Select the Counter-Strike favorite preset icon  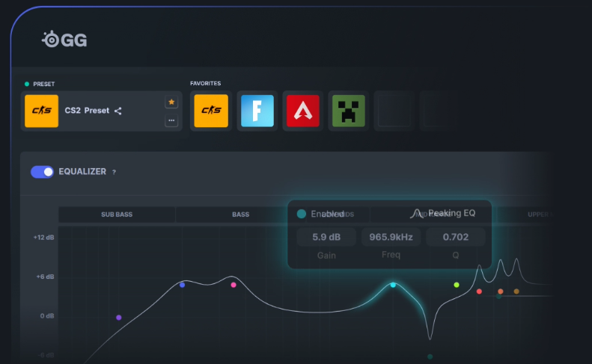pos(211,111)
